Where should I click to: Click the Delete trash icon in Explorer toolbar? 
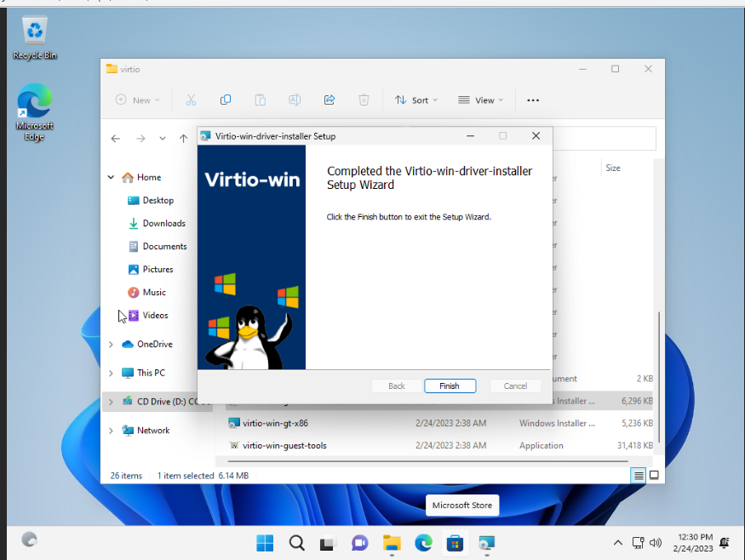pyautogui.click(x=364, y=100)
